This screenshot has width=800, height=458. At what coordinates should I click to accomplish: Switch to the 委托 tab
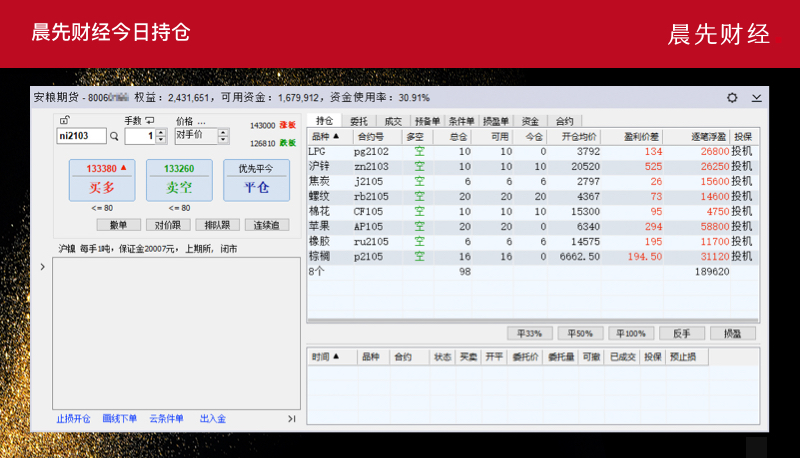click(x=358, y=121)
